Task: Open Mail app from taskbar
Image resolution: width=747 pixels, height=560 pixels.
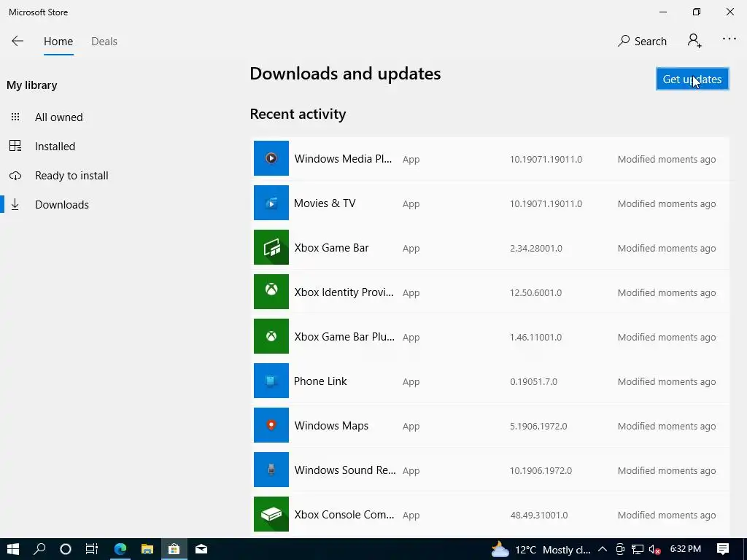Action: [201, 549]
